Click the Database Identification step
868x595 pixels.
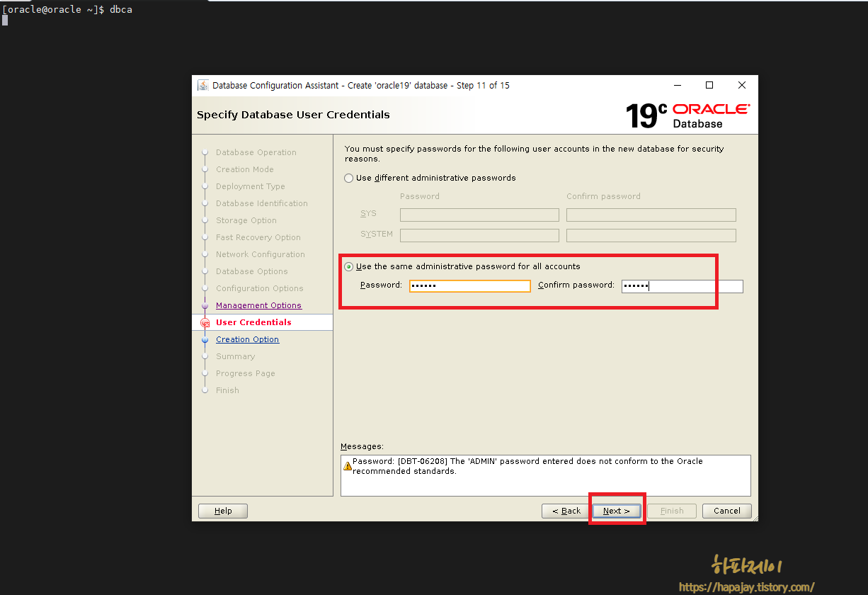pos(262,203)
